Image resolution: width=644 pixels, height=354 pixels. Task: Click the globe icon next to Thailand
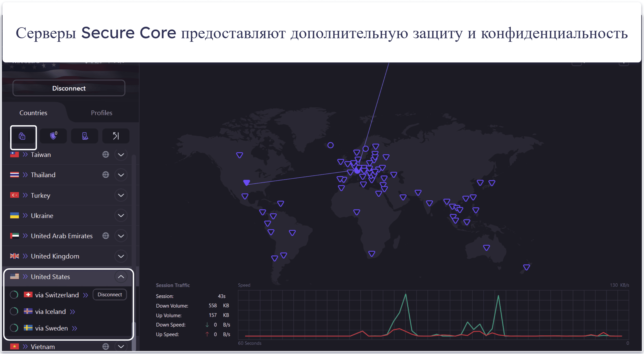(106, 175)
